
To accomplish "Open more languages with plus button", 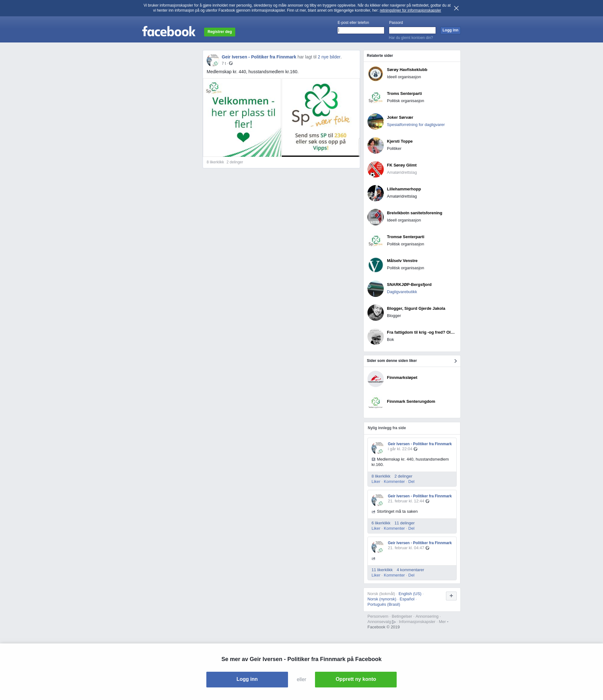I will pos(451,596).
